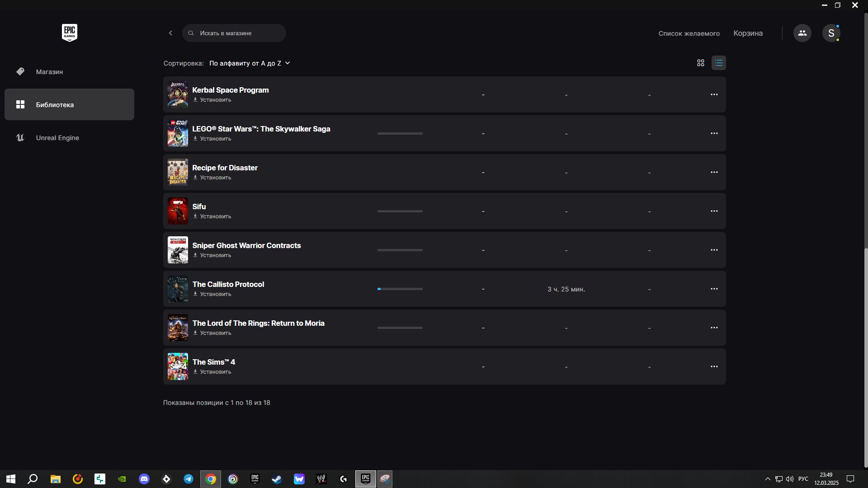Open more options for The Sims 4
Screen dimensions: 868x488
[714, 366]
